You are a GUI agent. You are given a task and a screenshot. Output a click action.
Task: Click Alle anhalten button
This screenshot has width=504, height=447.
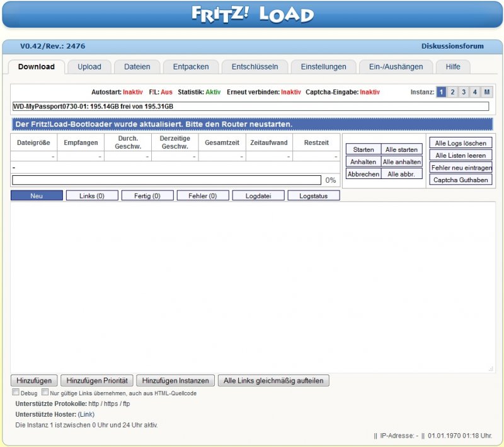pos(401,162)
